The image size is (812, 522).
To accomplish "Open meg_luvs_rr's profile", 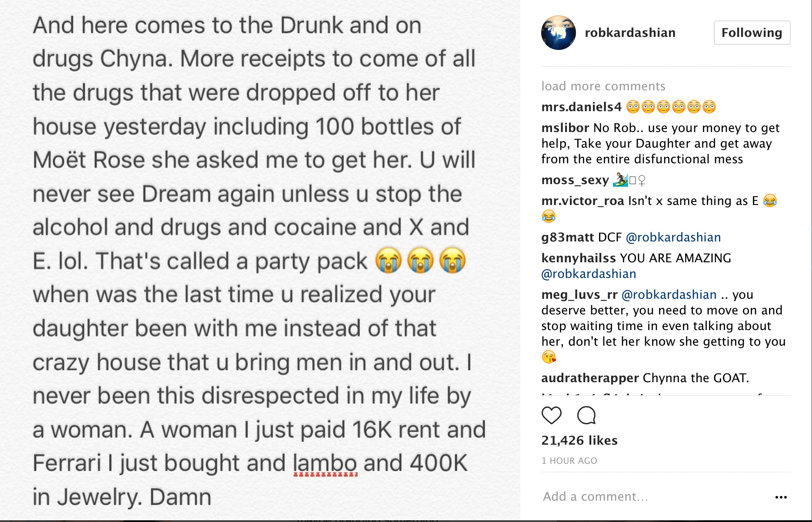I will pyautogui.click(x=579, y=294).
